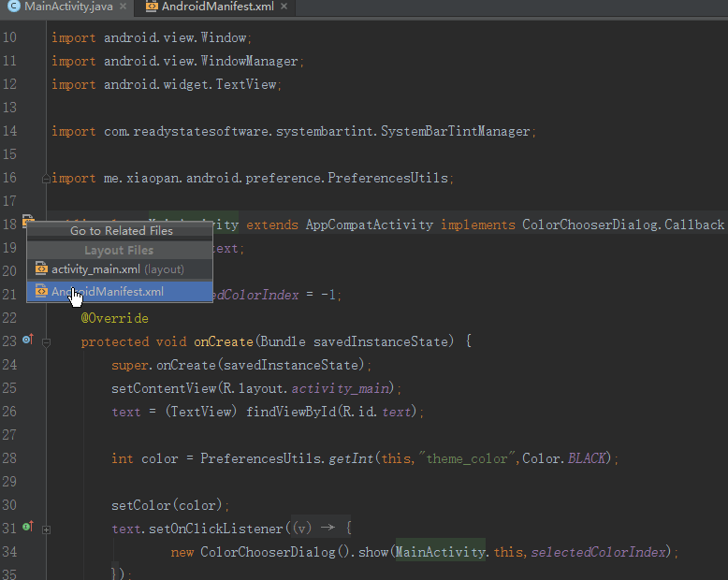Click the related files gutter icon on line 18
Image resolution: width=728 pixels, height=580 pixels.
(x=28, y=220)
